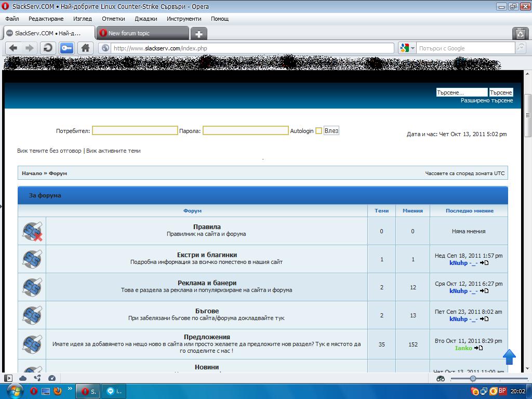532x399 pixels.
Task: Open Opera Link cloud icon in status bar
Action: pos(23,378)
